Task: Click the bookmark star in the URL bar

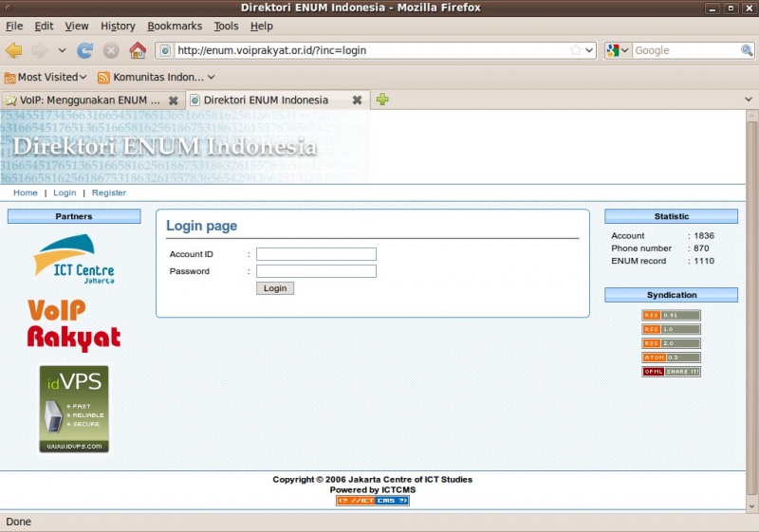Action: click(575, 50)
